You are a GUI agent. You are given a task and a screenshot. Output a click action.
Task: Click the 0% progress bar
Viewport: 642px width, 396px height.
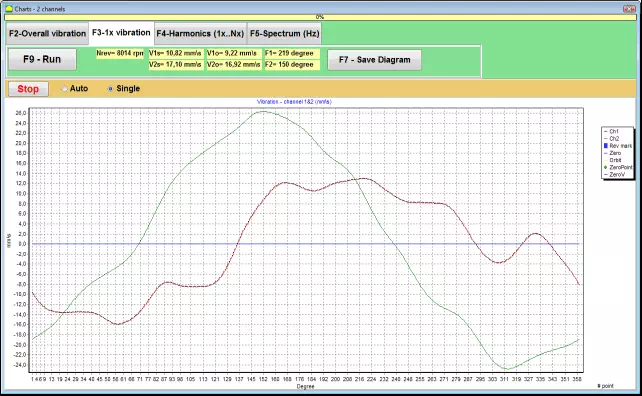320,17
